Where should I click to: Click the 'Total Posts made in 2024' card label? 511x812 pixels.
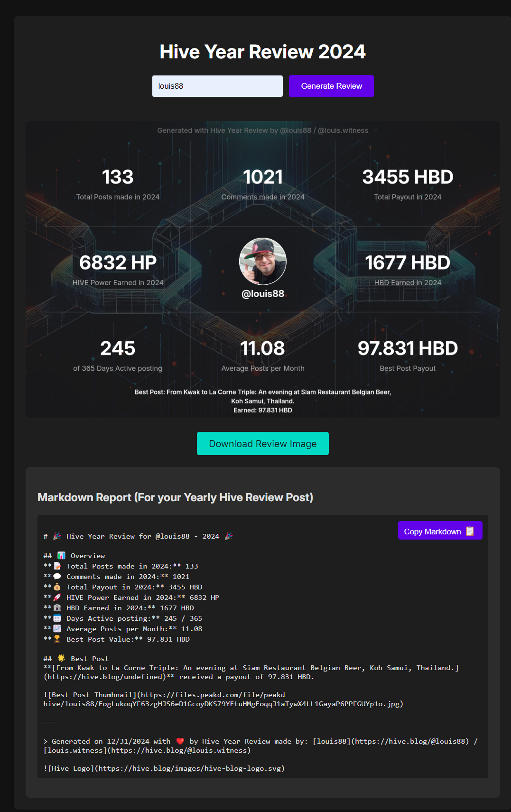pos(118,197)
